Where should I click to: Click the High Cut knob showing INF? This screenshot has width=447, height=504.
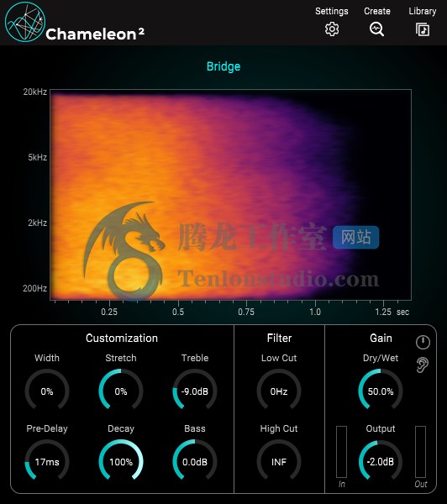coord(279,461)
